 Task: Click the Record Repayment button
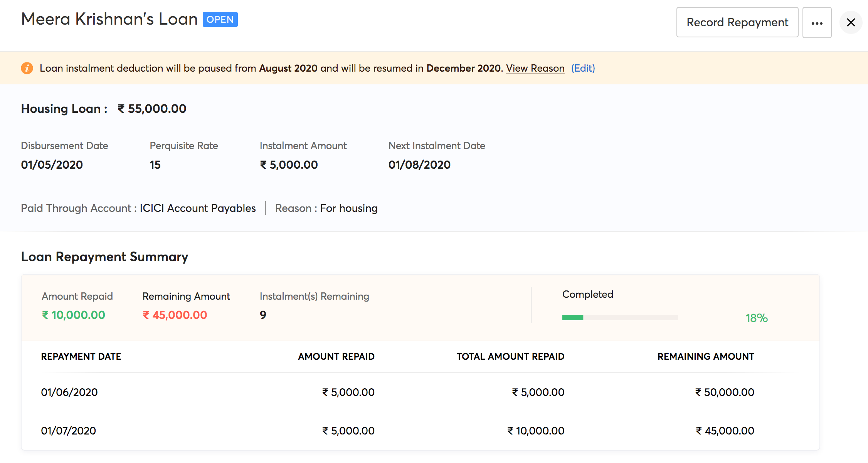[737, 22]
